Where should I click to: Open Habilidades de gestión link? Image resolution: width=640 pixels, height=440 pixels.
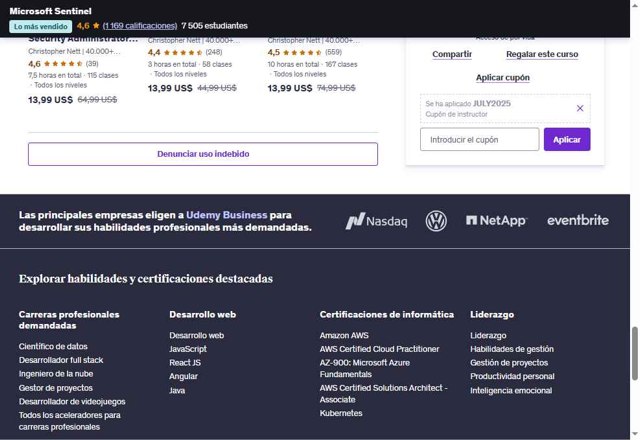(512, 349)
